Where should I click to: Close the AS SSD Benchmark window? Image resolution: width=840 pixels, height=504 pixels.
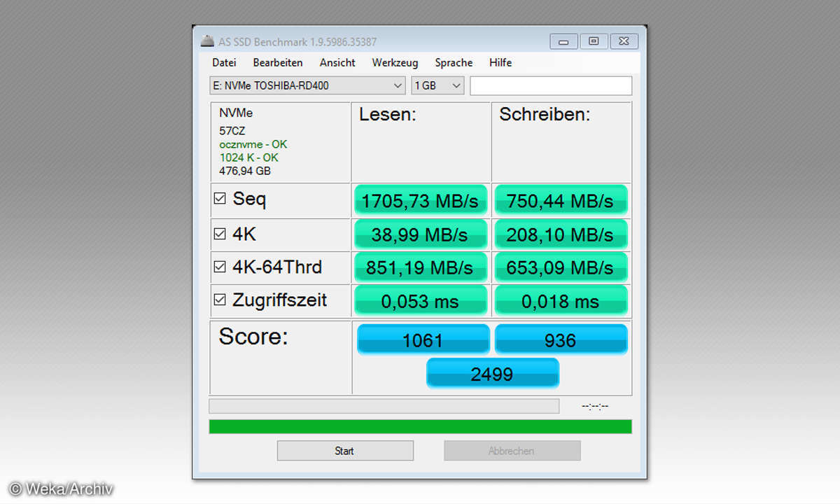tap(624, 41)
